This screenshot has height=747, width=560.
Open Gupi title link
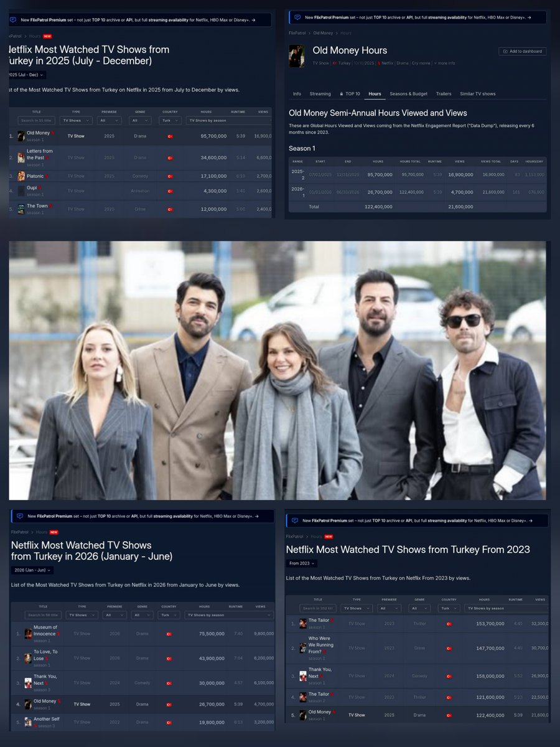click(x=32, y=187)
